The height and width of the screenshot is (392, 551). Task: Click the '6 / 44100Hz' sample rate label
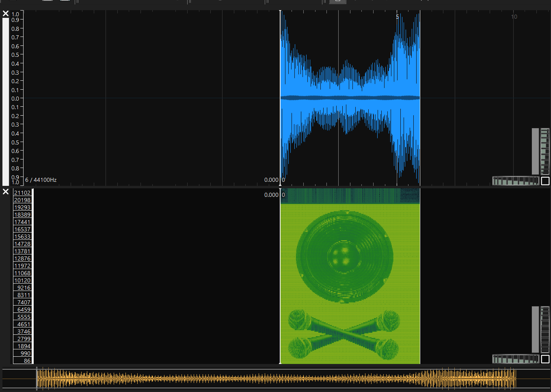pos(40,180)
